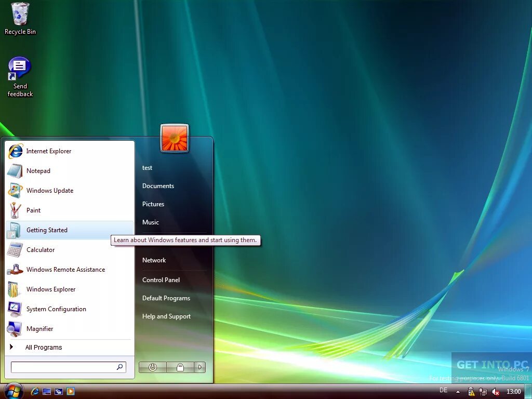
Task: Click the 13:00 taskbar clock
Action: pyautogui.click(x=513, y=392)
